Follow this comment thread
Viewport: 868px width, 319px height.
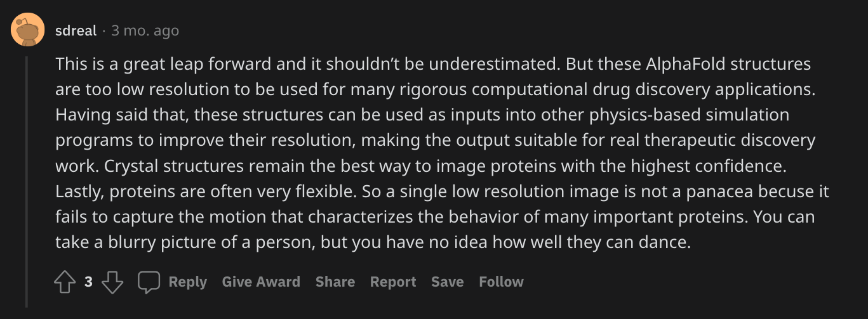[x=501, y=282]
